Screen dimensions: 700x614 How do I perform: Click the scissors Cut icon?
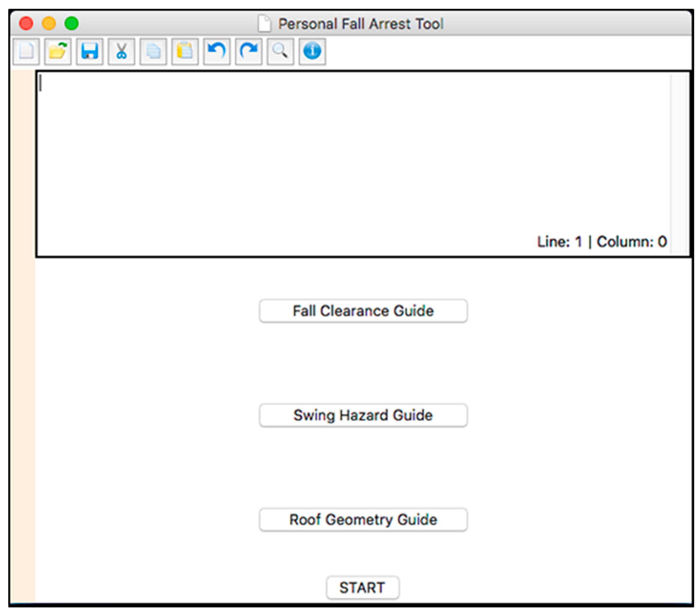(x=121, y=51)
